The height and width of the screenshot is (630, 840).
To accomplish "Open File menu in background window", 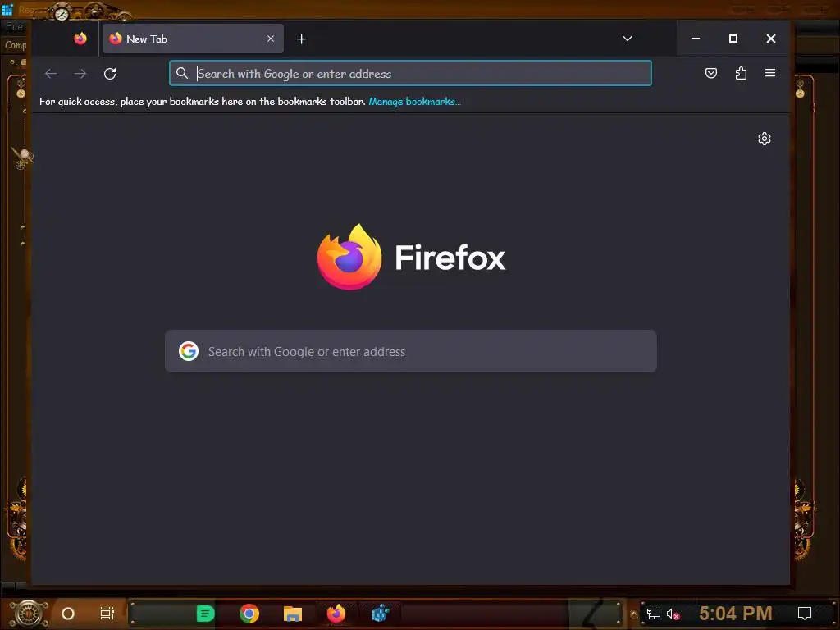I will (14, 27).
